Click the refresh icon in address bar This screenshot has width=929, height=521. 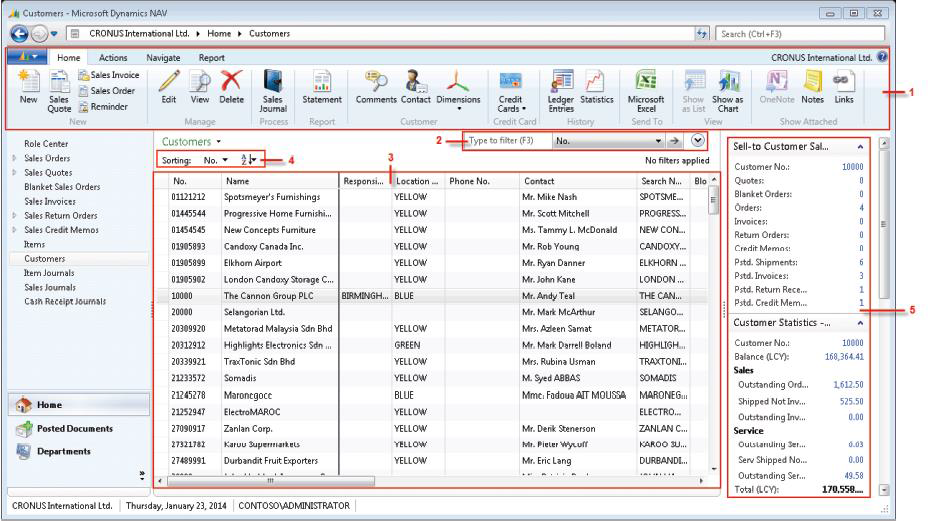(701, 34)
